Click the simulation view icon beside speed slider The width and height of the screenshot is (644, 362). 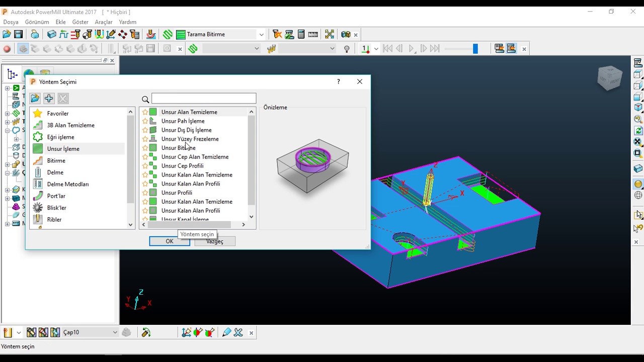[499, 49]
